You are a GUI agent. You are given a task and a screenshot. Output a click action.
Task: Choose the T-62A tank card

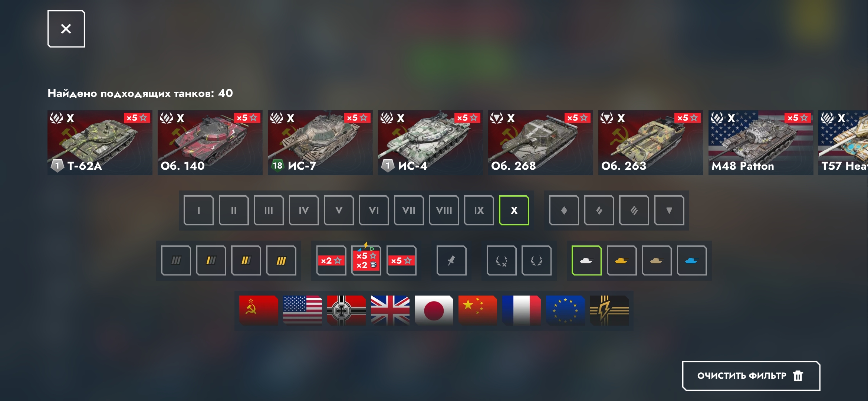pos(100,143)
